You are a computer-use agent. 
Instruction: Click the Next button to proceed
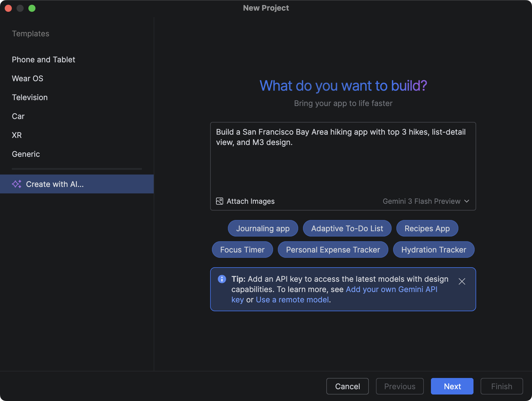(452, 386)
